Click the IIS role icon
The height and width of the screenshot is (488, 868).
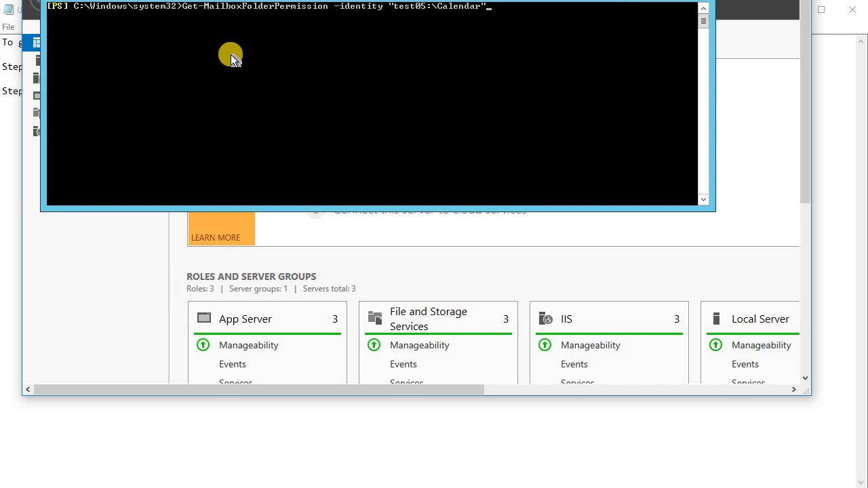coord(546,319)
